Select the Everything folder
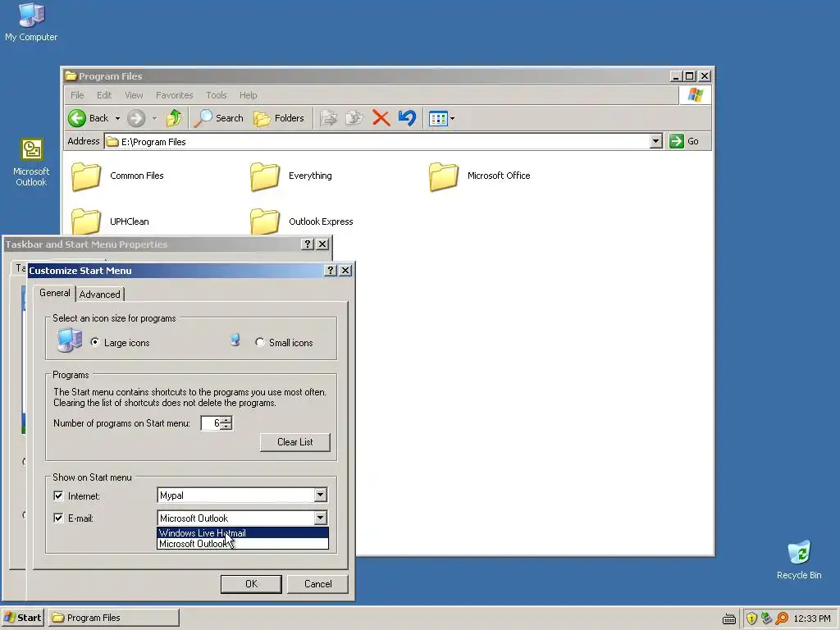 291,176
